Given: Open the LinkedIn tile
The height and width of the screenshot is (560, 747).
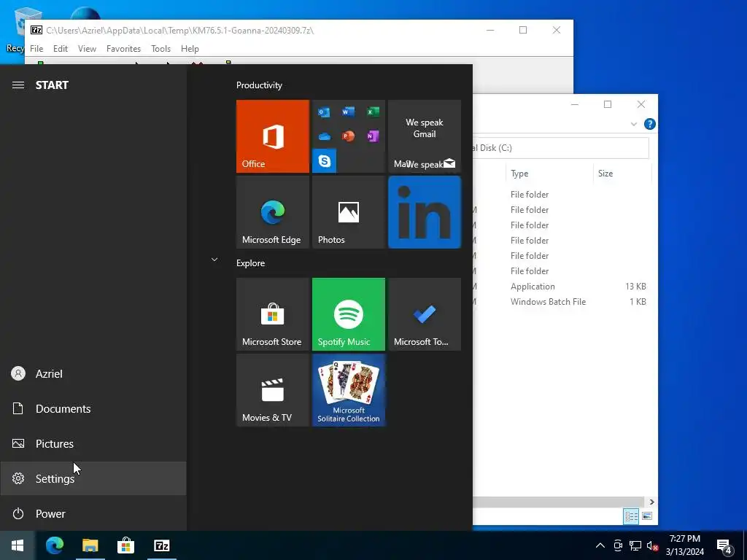Looking at the screenshot, I should point(425,212).
